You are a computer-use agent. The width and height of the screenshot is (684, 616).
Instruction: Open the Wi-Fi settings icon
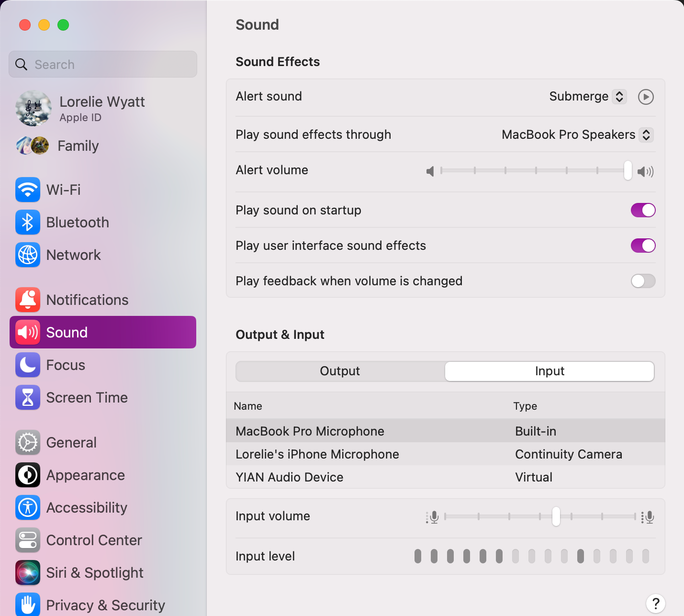[28, 190]
